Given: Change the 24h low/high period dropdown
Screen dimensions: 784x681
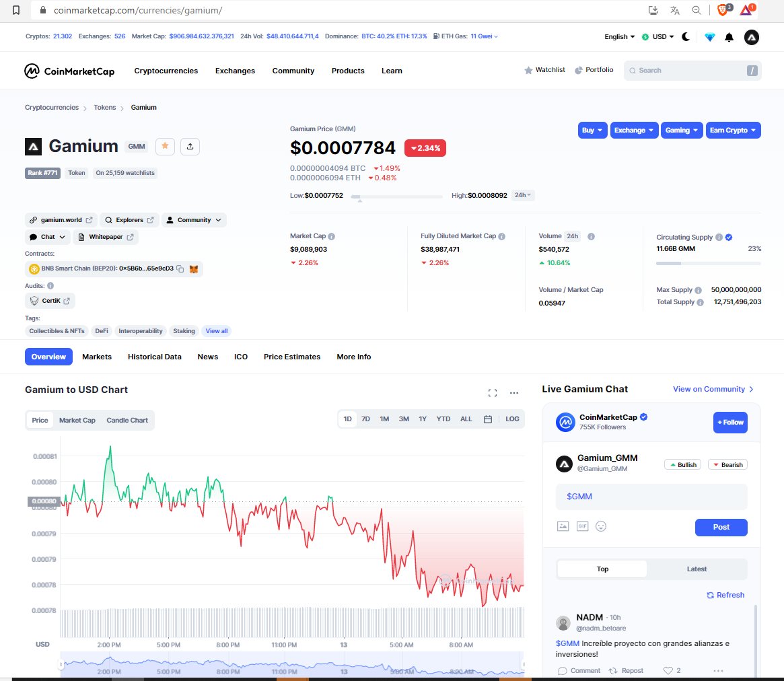Looking at the screenshot, I should point(523,195).
